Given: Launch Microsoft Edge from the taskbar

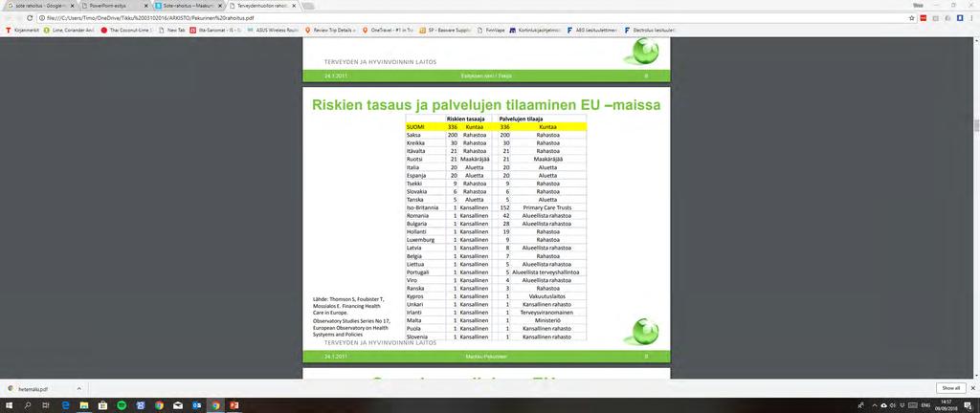Looking at the screenshot, I should click(65, 405).
